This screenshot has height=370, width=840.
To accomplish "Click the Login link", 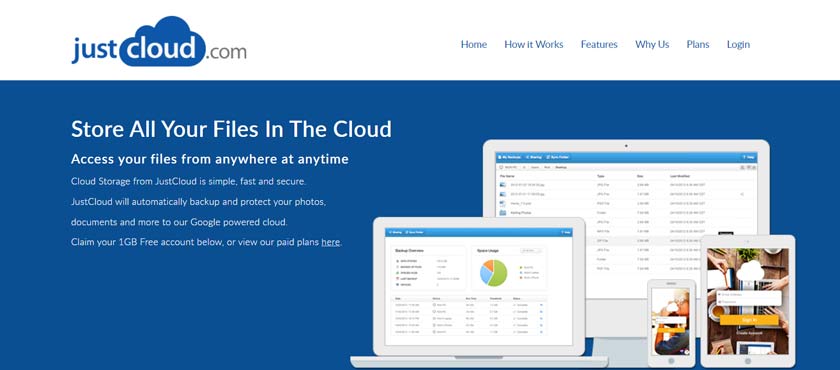I will (x=738, y=45).
